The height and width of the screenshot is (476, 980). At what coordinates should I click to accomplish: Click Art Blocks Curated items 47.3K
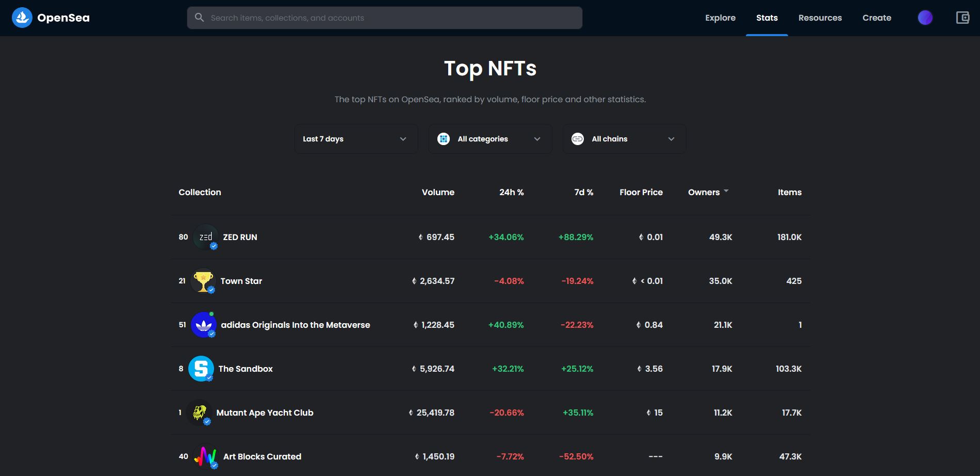790,456
